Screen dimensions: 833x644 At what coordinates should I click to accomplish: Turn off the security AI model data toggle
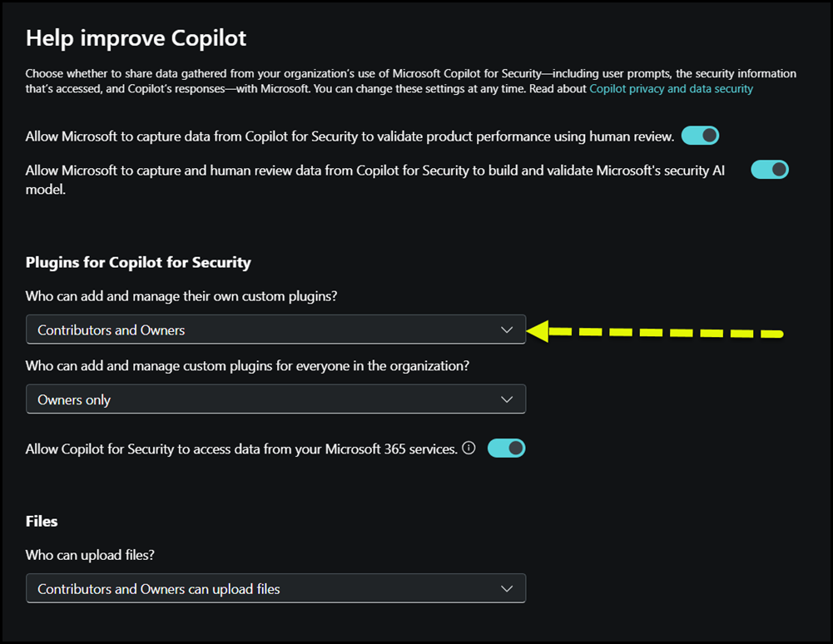coord(769,170)
